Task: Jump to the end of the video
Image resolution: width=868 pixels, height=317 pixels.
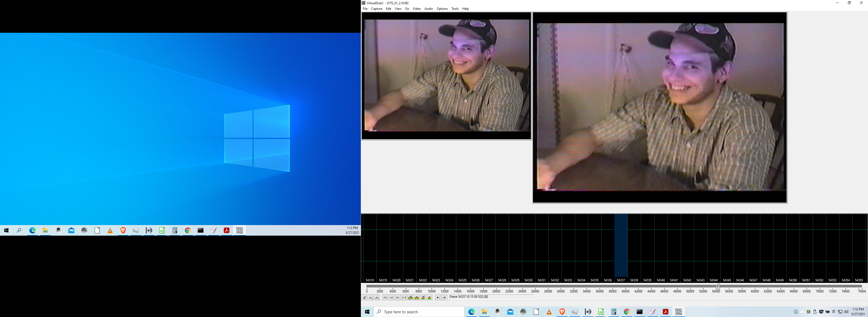Action: click(404, 297)
